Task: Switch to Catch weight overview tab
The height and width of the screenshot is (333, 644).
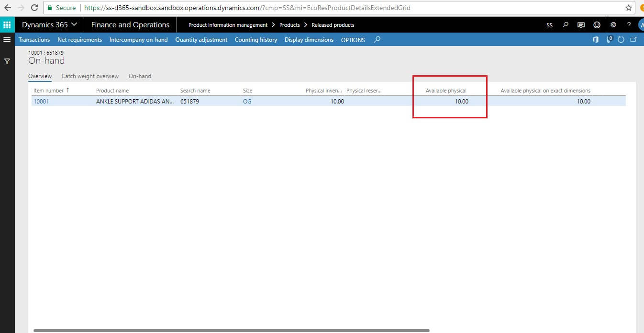Action: [x=90, y=76]
